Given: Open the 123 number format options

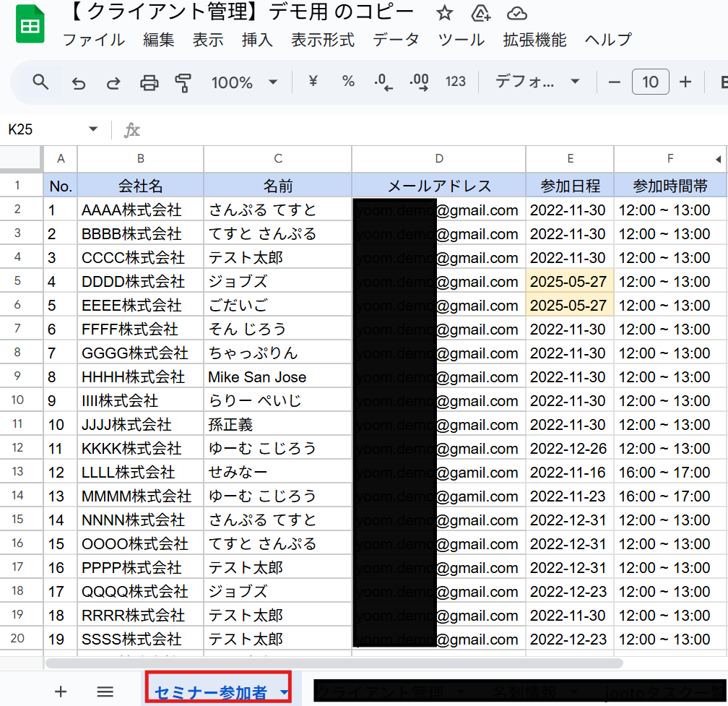Looking at the screenshot, I should tap(456, 82).
